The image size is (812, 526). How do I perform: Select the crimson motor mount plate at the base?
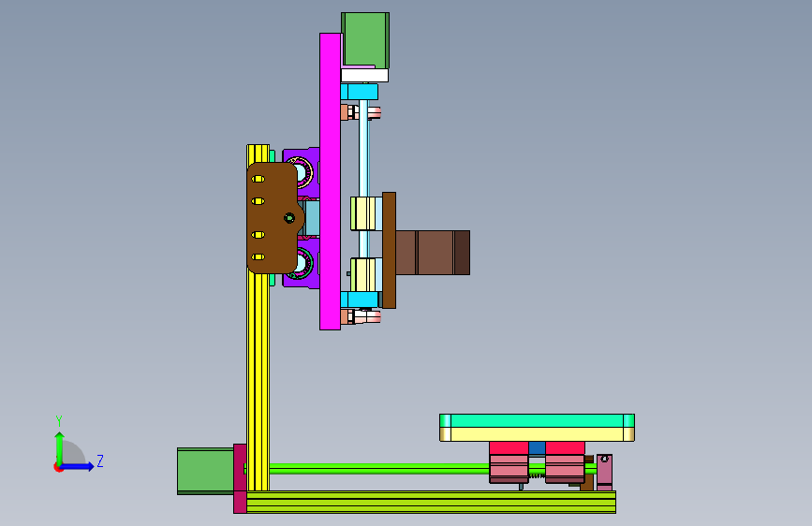pos(240,478)
